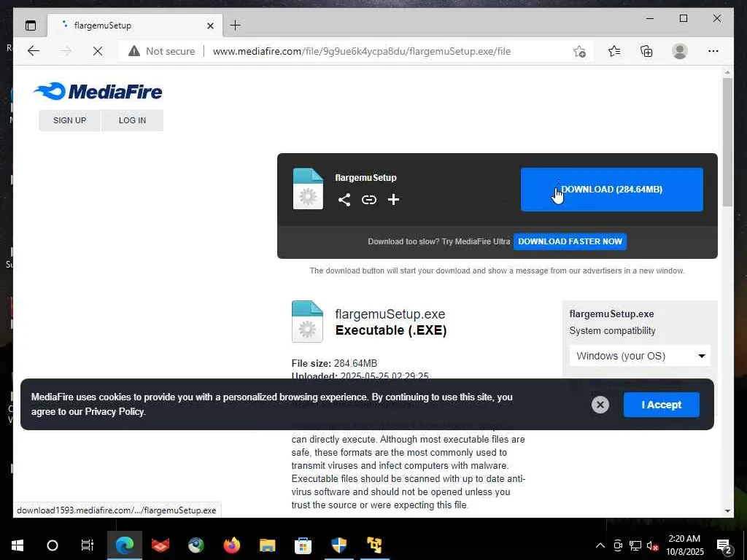Click the muted volume tray icon
Image resolution: width=747 pixels, height=560 pixels.
click(652, 545)
